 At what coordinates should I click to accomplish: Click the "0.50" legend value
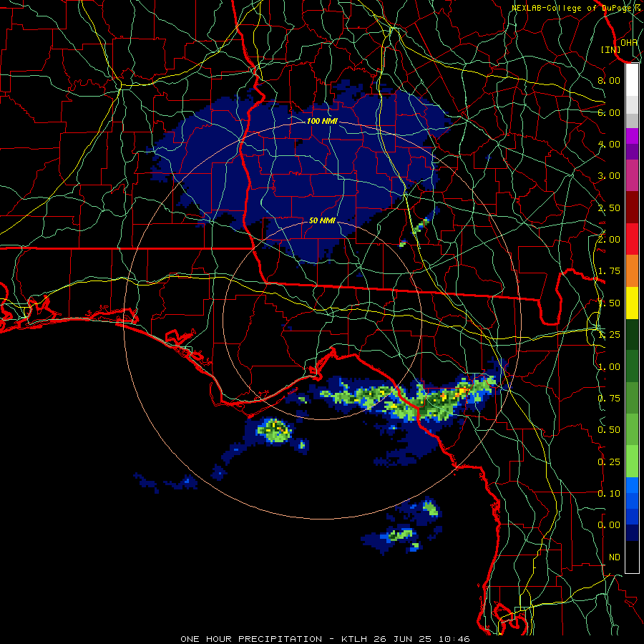609,429
